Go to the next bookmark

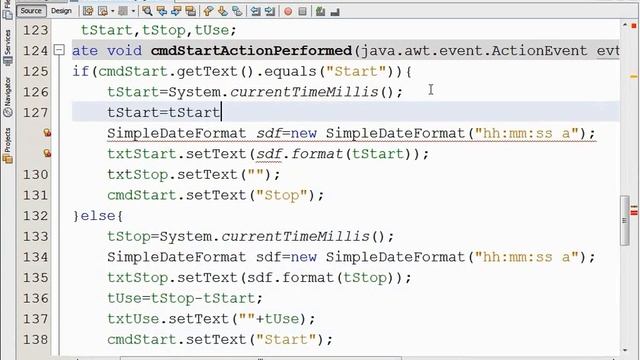(x=222, y=11)
